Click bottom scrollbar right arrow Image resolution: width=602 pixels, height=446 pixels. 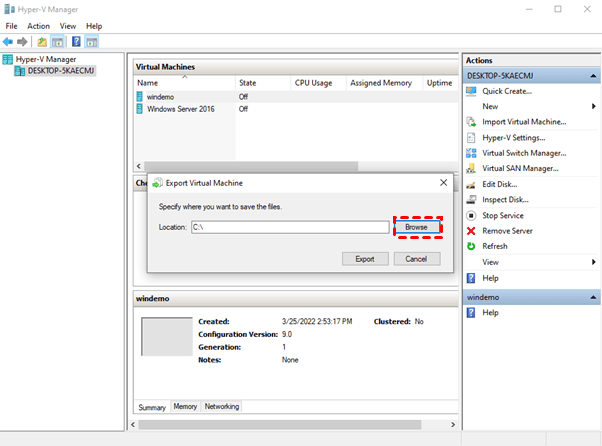tap(453, 425)
